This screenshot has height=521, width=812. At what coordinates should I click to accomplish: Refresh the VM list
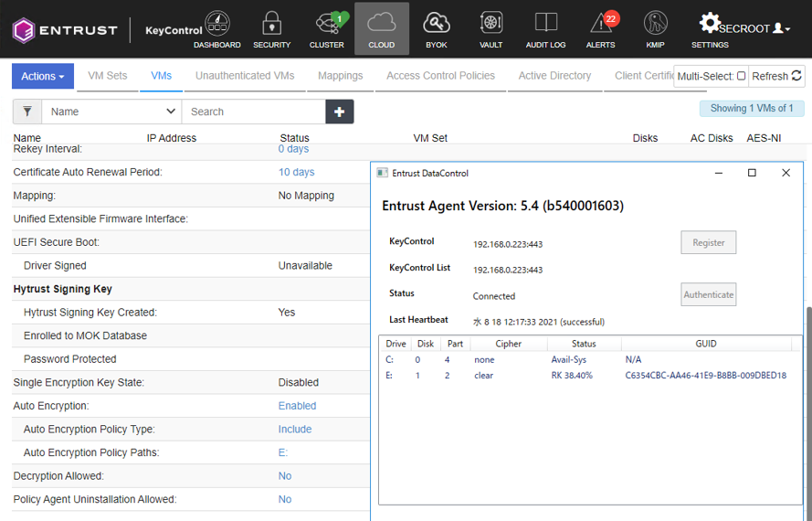776,76
